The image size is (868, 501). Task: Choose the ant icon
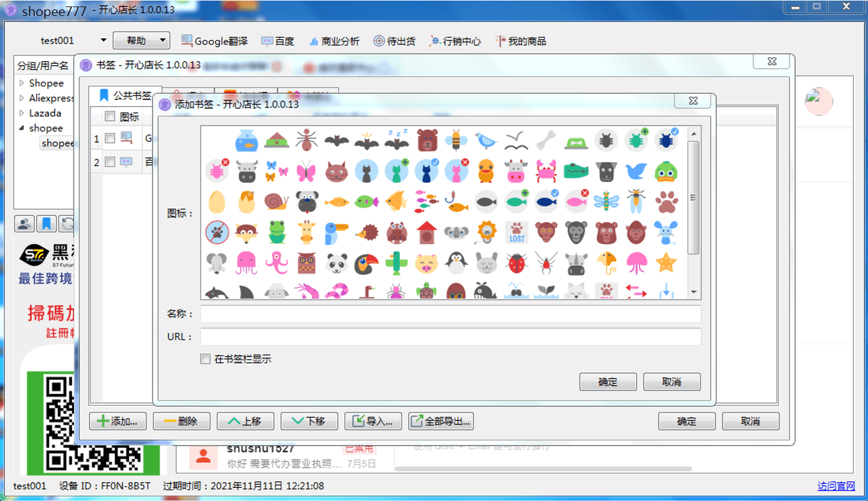coord(306,141)
